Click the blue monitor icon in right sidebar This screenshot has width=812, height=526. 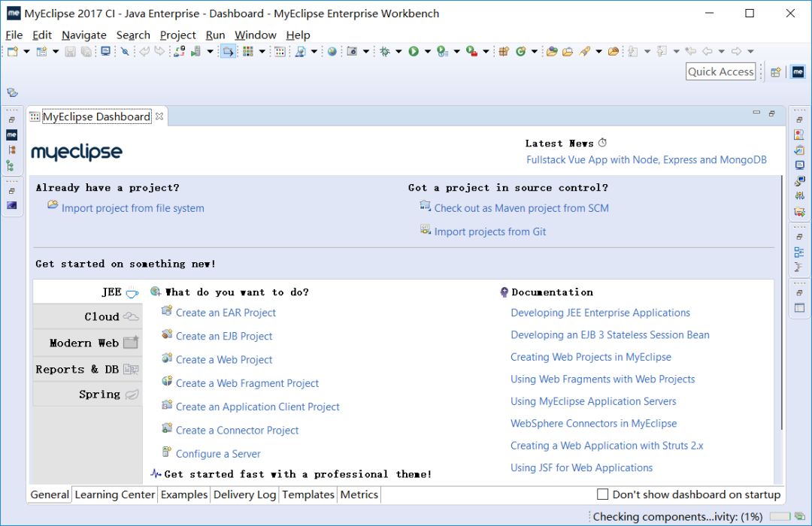pos(799,165)
